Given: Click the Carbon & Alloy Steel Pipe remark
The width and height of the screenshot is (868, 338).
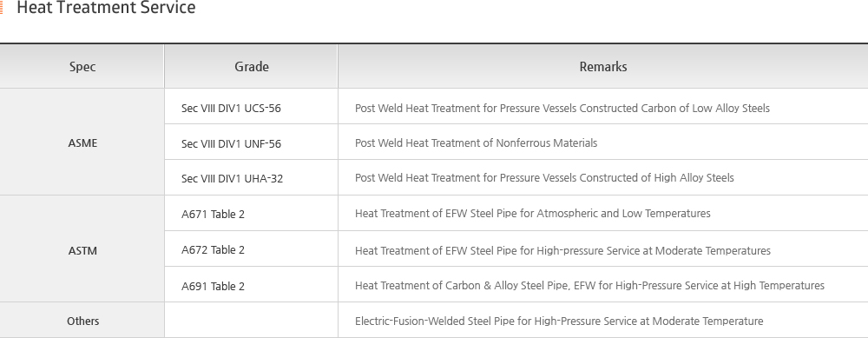Looking at the screenshot, I should (x=589, y=285).
